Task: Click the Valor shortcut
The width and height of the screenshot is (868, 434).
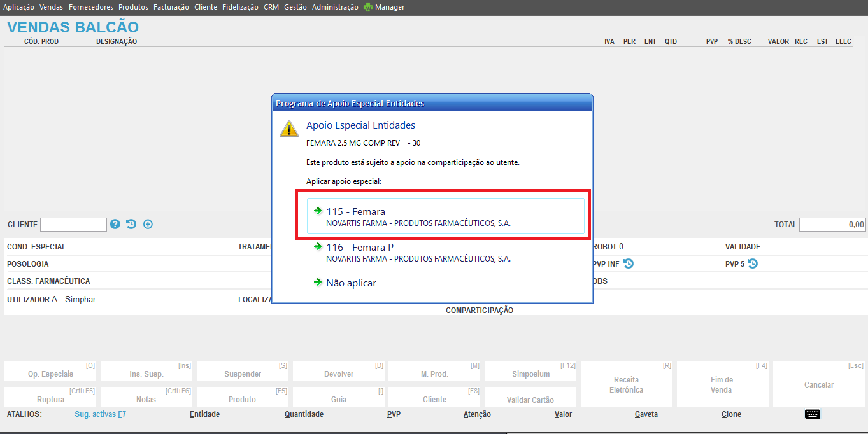Action: click(x=563, y=414)
